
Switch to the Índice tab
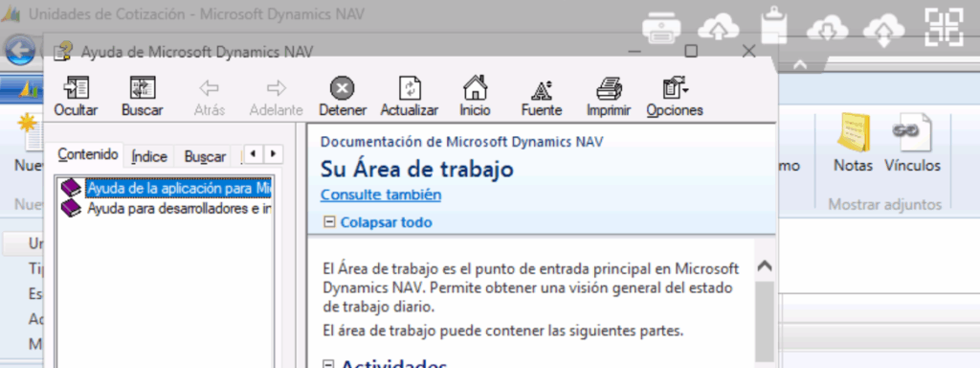tap(149, 156)
